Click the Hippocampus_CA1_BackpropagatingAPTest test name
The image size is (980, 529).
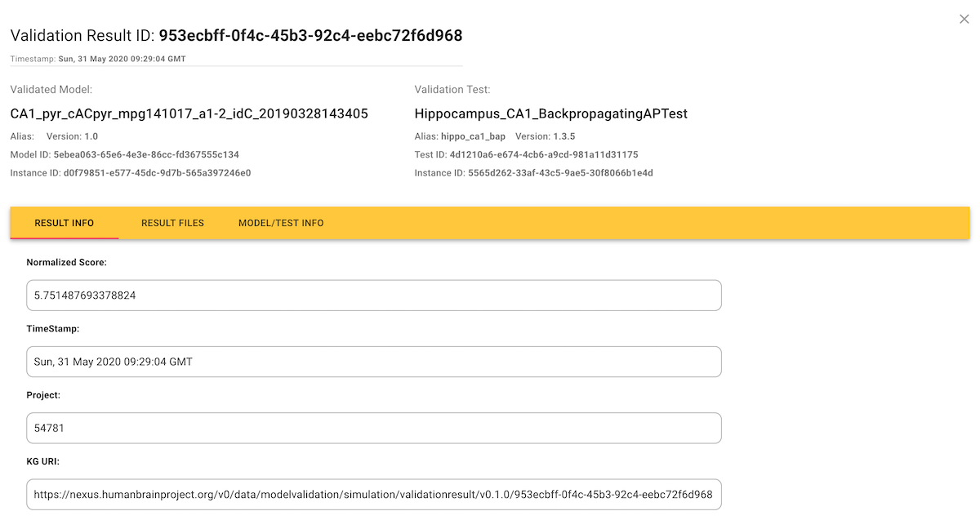[550, 113]
